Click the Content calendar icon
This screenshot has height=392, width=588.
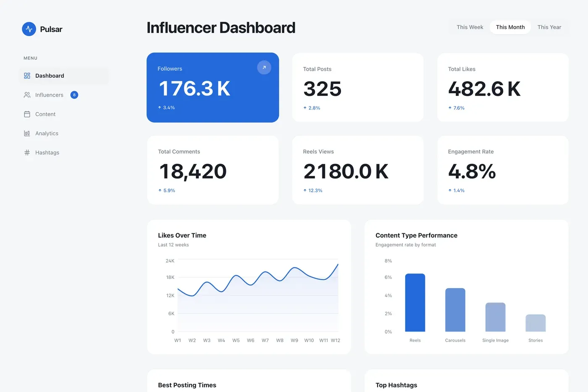click(x=27, y=114)
